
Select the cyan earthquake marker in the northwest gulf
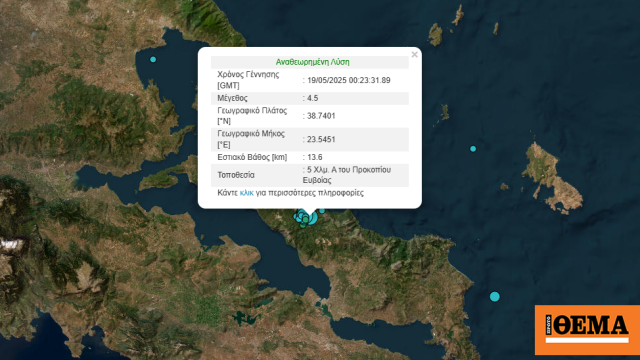153,60
